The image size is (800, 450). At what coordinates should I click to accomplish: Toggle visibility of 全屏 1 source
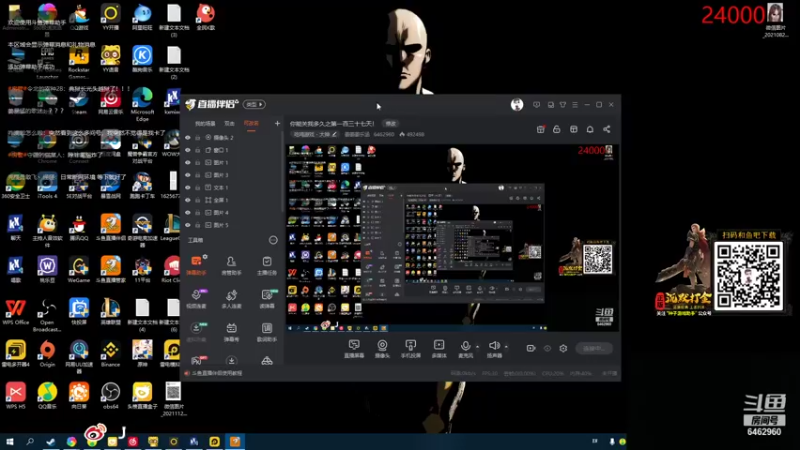(188, 200)
